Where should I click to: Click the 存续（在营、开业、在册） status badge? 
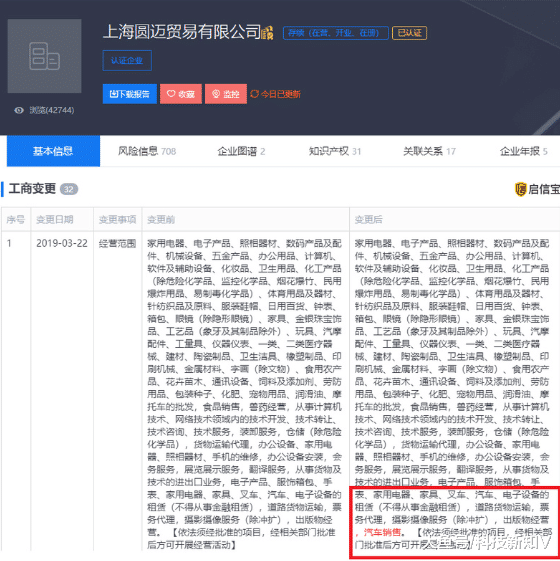click(336, 33)
